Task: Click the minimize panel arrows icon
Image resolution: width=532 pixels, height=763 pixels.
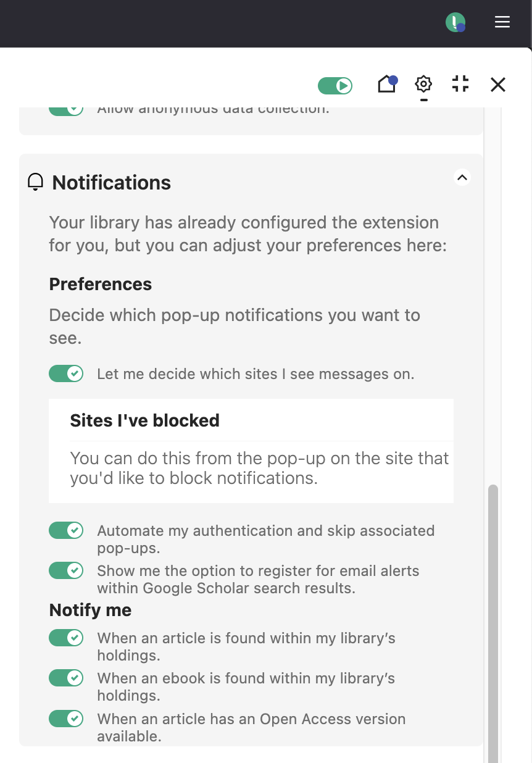Action: point(460,84)
